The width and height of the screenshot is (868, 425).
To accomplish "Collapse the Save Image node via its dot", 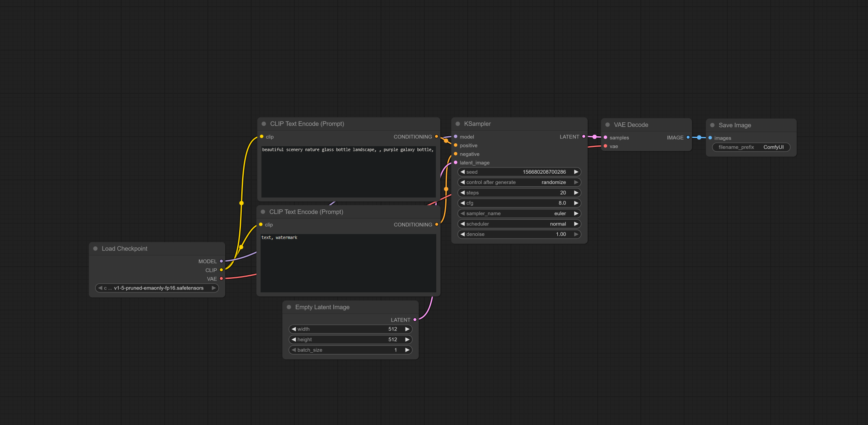I will pos(712,125).
